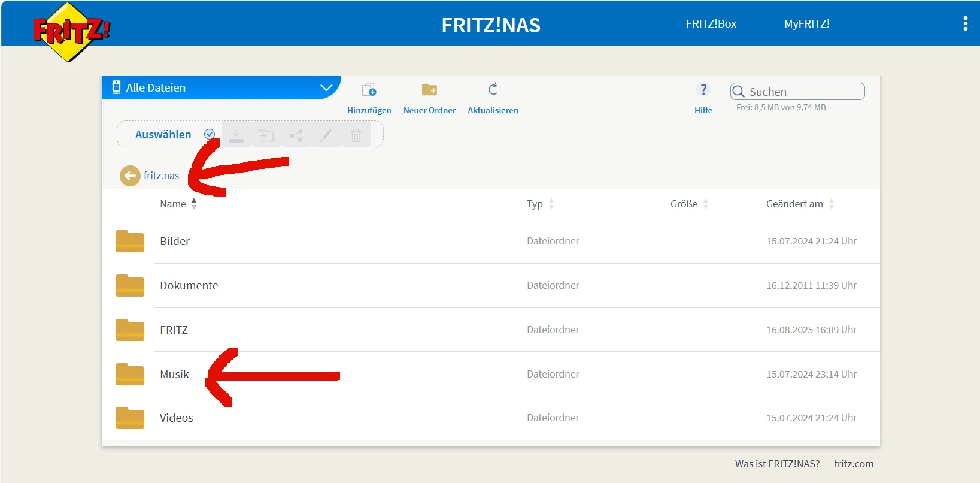Click the Dateiordner type of Dokumente row
This screenshot has width=980, height=483.
tap(553, 285)
